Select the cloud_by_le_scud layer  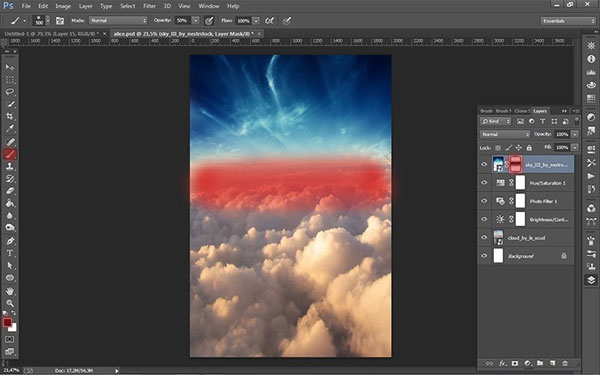click(x=526, y=238)
